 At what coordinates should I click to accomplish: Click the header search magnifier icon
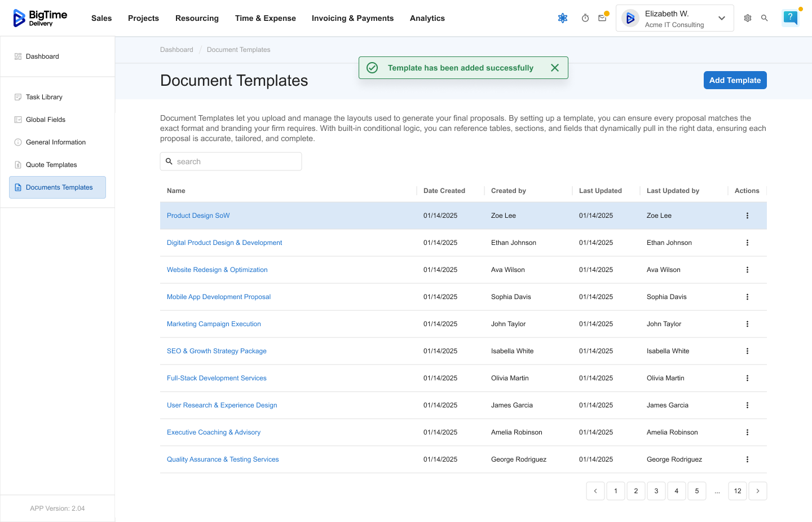[765, 18]
